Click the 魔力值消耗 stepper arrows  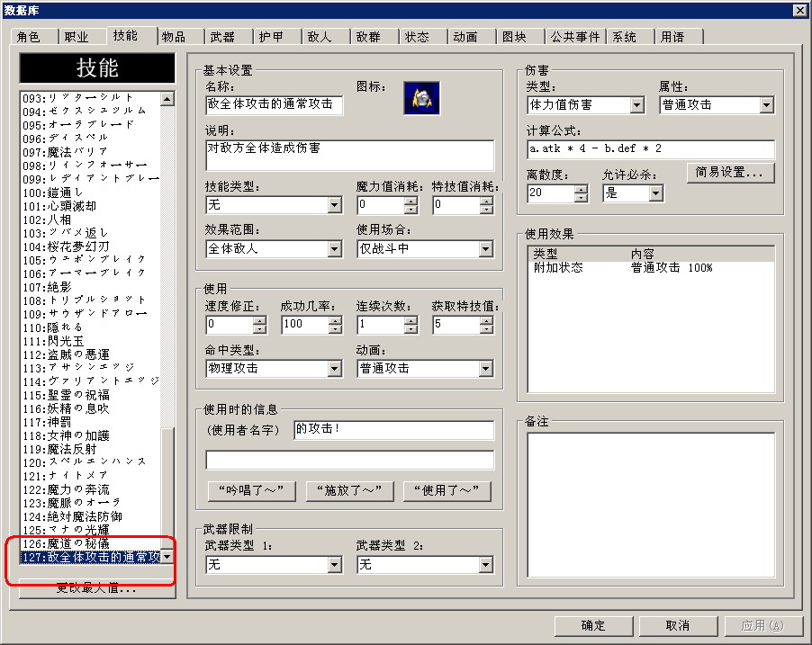(411, 205)
